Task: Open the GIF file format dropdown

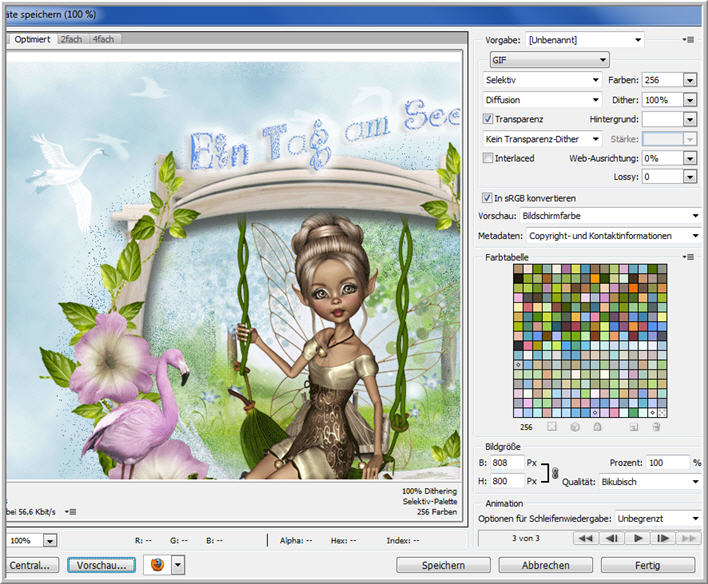Action: tap(550, 60)
